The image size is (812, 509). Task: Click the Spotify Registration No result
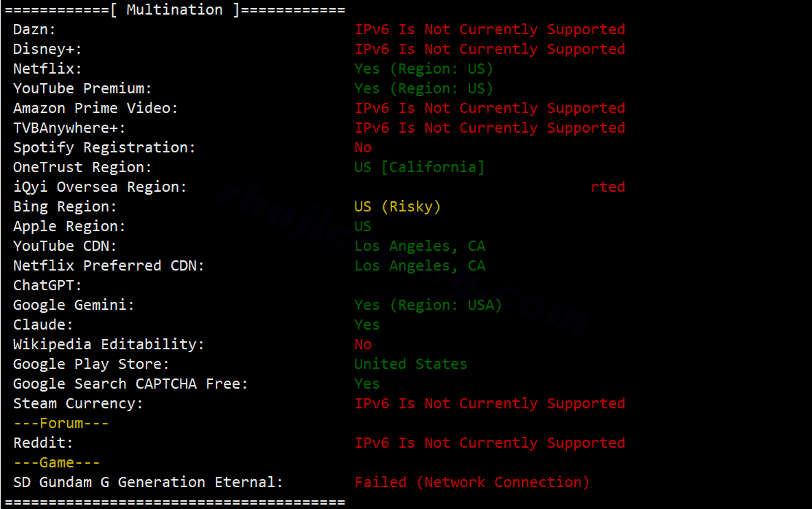(363, 148)
